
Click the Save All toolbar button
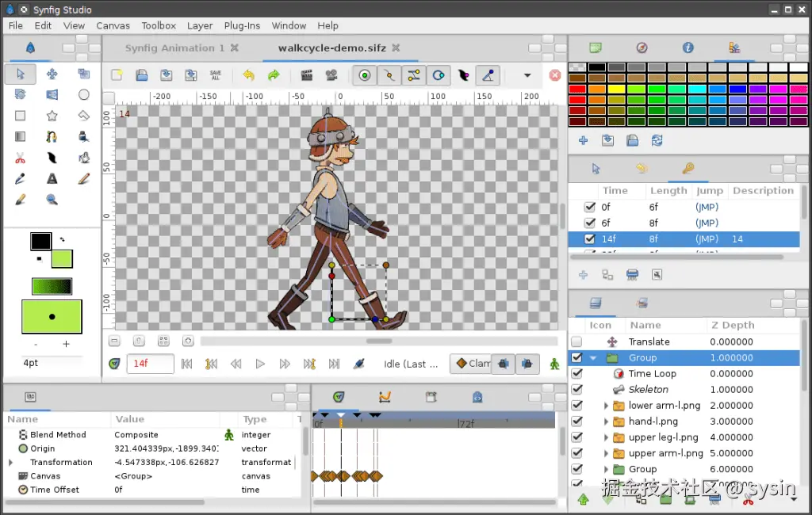coord(214,75)
